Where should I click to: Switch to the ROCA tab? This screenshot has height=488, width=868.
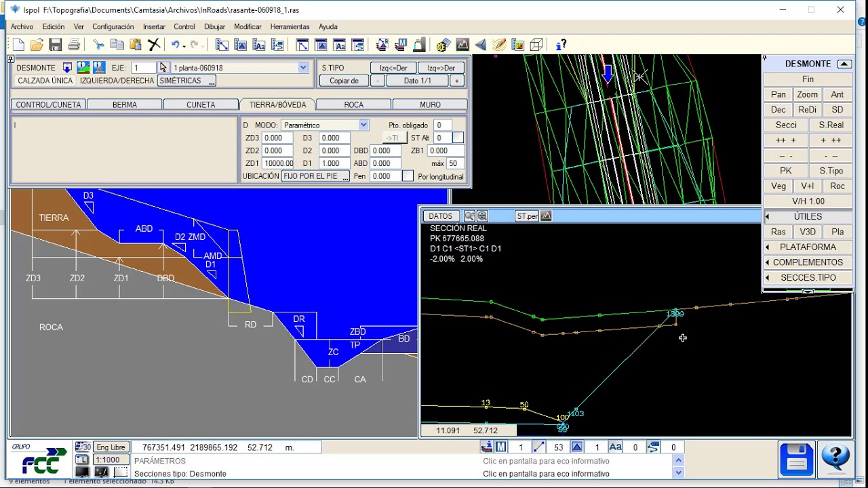(354, 104)
